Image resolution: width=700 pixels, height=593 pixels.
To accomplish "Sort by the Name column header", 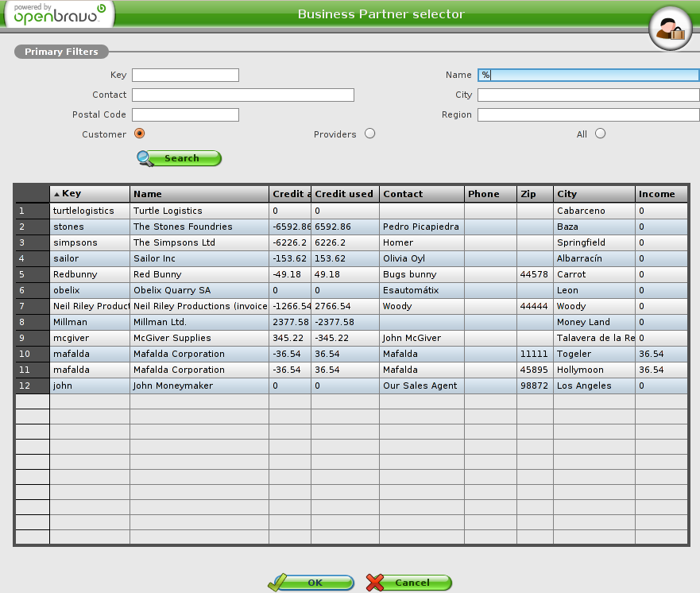I will 199,194.
